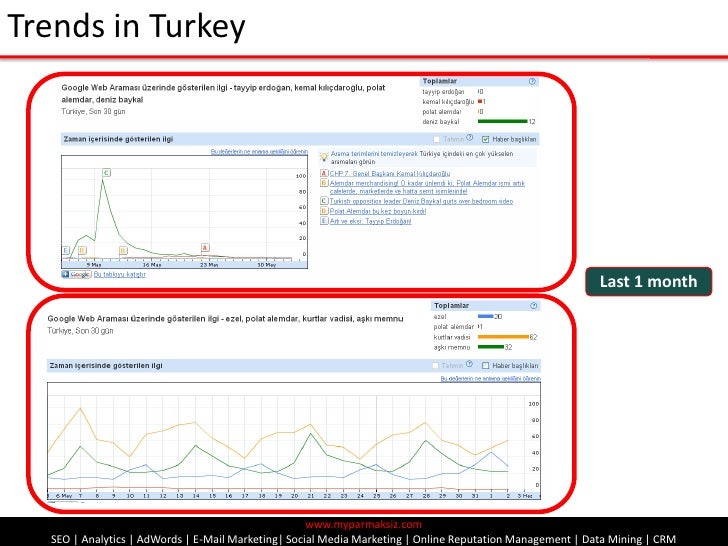
Task: Click 'Bu tabloyu katıştır' embed link
Action: 120,274
